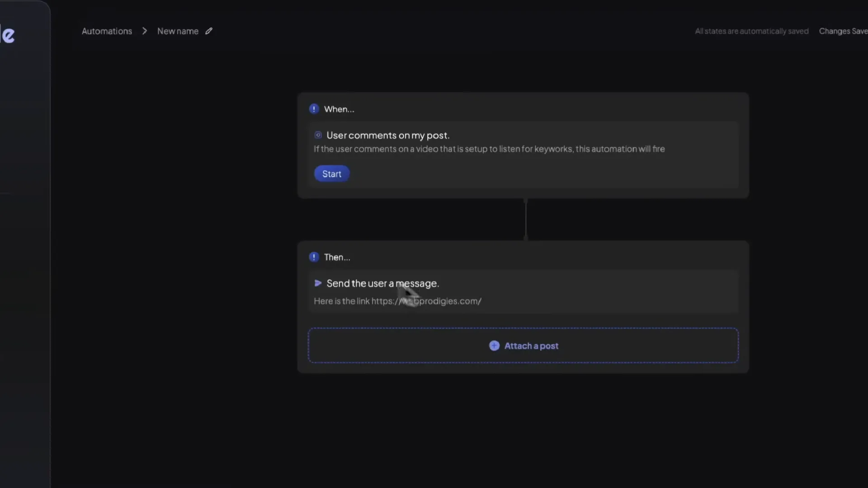Click the When... heading label

point(339,109)
